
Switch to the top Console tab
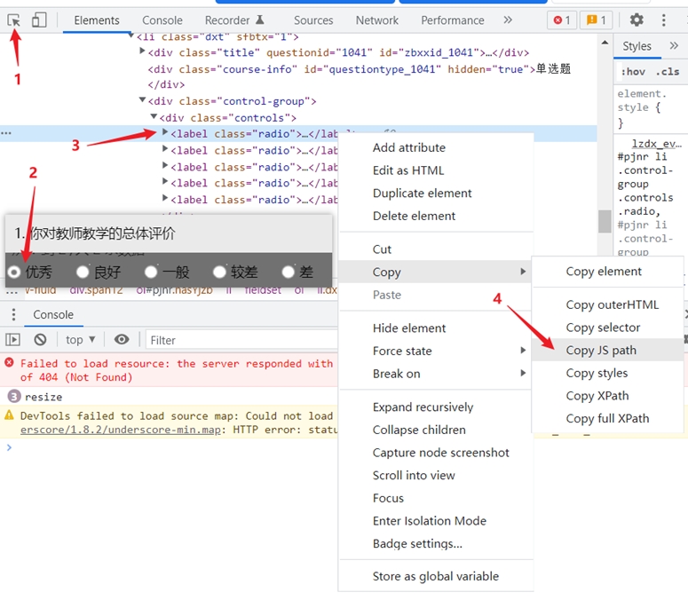(162, 20)
